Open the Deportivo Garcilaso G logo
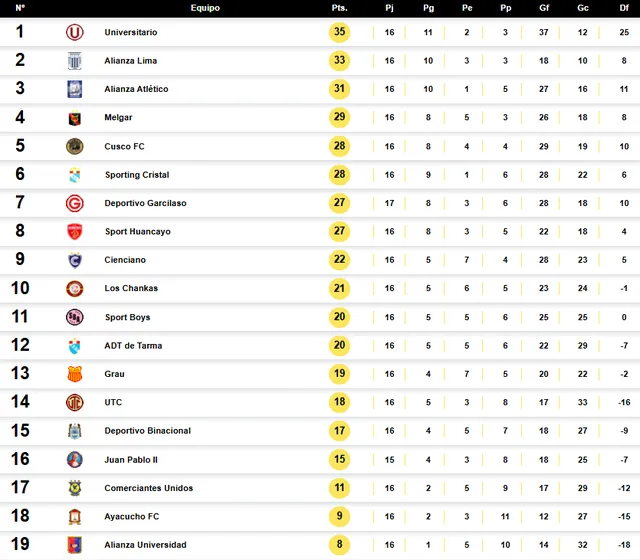This screenshot has width=640, height=560. [x=75, y=203]
